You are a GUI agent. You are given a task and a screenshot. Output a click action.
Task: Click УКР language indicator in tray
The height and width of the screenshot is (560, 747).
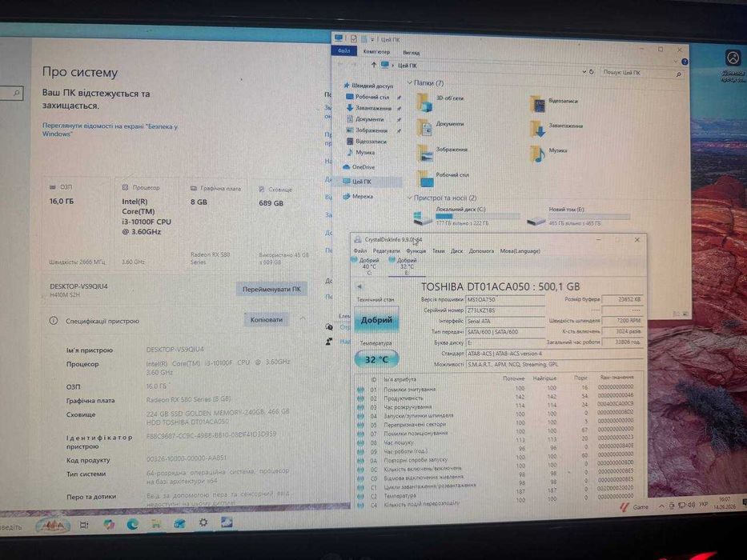704,504
